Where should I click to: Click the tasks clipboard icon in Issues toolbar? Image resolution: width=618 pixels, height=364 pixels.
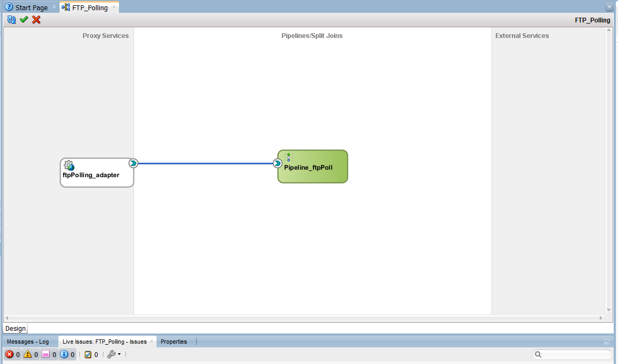[x=88, y=354]
